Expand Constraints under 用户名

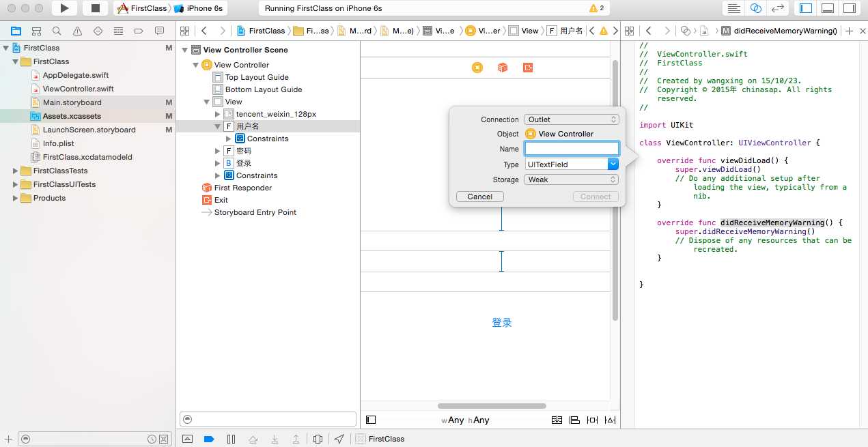(x=229, y=139)
